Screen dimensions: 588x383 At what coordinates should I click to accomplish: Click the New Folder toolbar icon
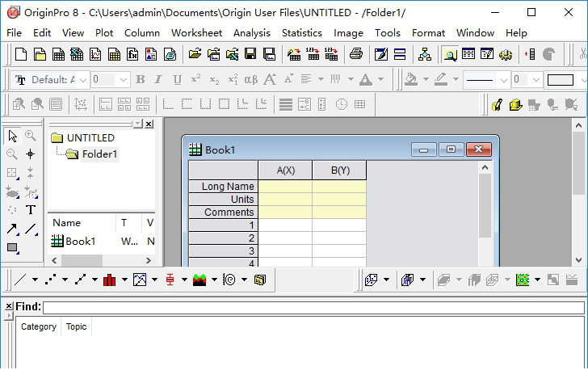(40, 54)
